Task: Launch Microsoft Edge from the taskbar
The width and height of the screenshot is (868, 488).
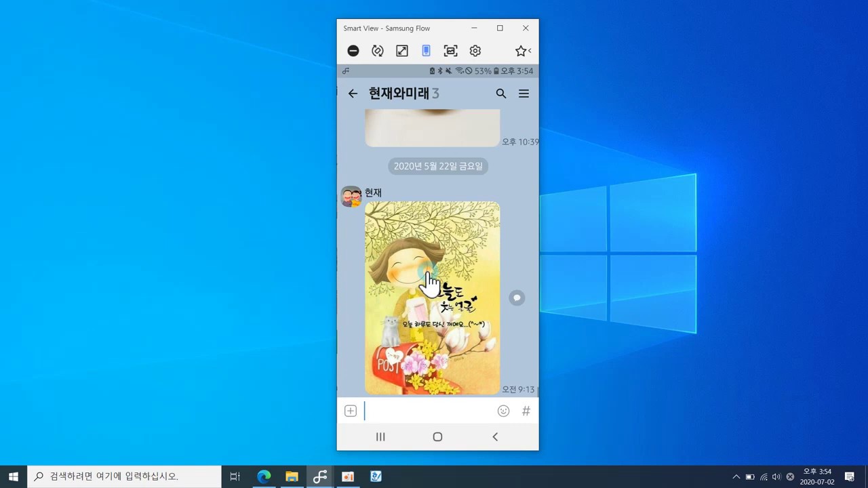Action: (264, 476)
